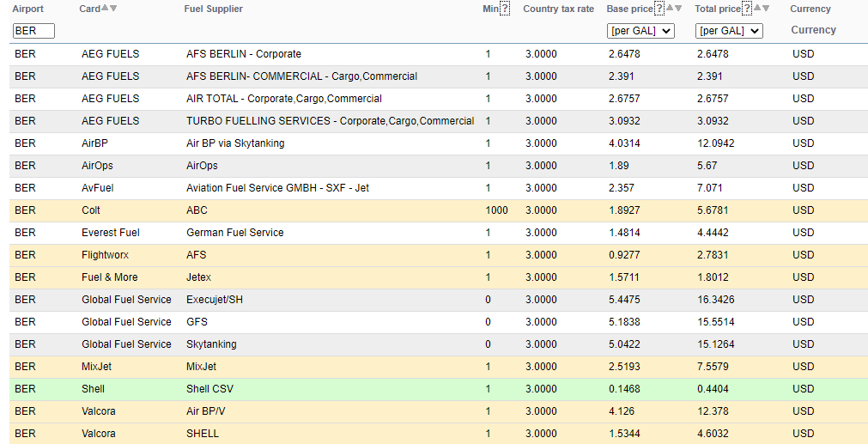868x444 pixels.
Task: Click the Fuel & More card cell
Action: click(110, 277)
